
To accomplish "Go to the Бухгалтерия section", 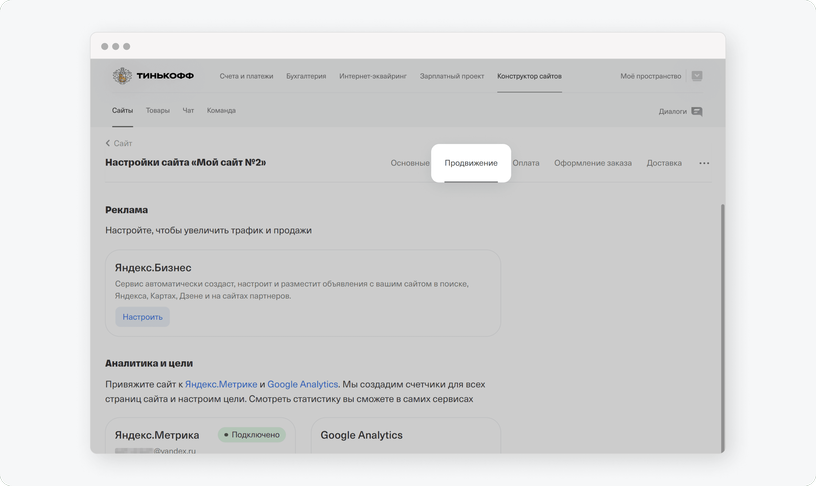I will pos(306,76).
